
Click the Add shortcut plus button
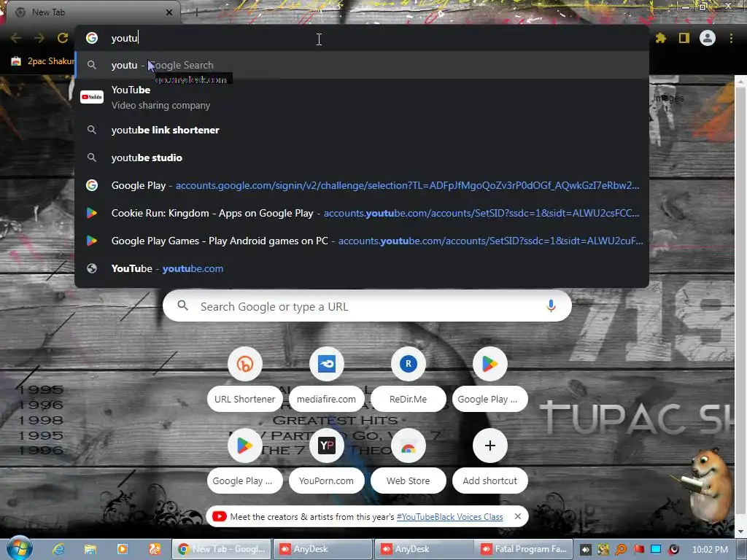point(489,446)
